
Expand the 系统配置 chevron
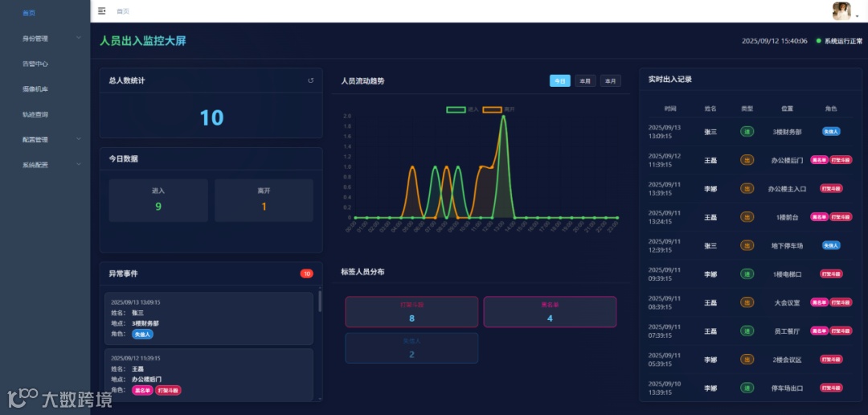pos(79,164)
